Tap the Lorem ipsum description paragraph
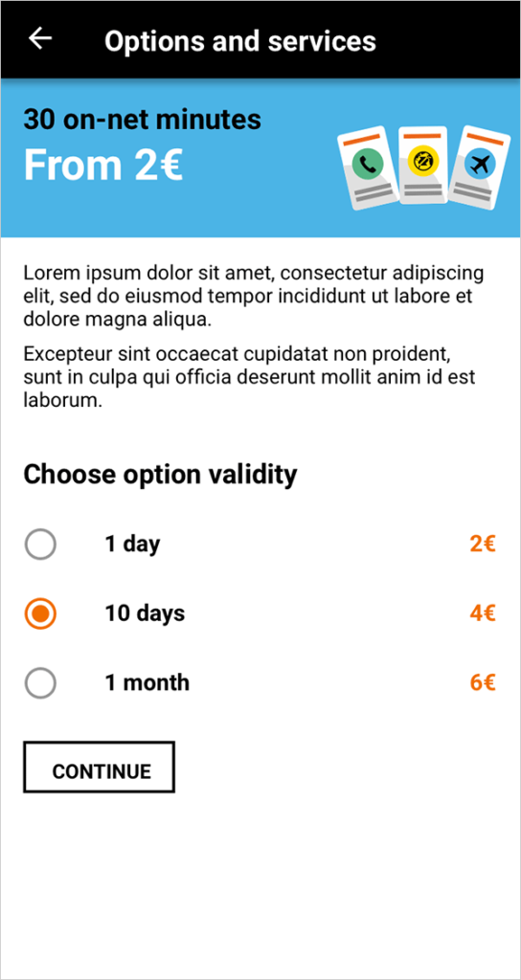The image size is (521, 980). pyautogui.click(x=254, y=297)
